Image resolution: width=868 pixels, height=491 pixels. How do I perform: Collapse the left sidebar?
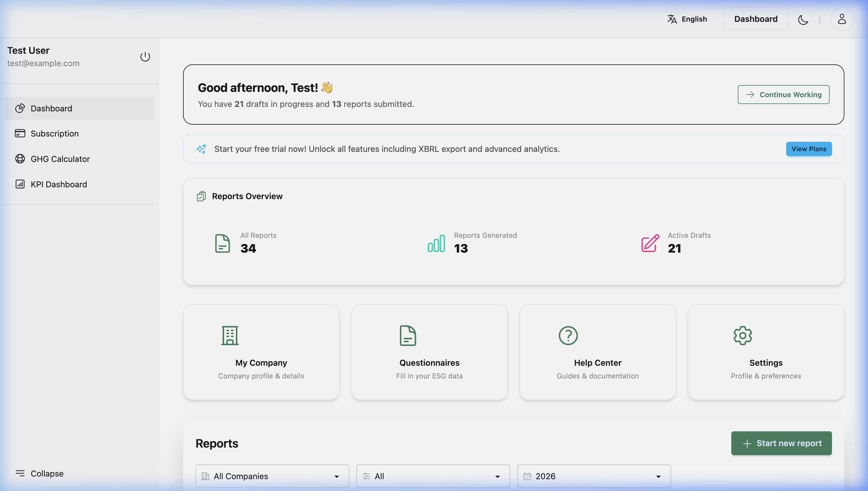click(40, 473)
